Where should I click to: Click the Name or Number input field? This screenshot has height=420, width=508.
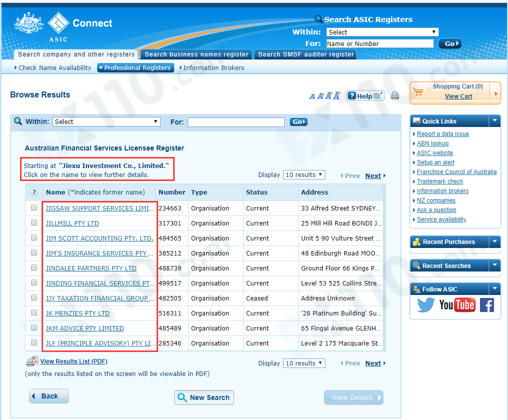pos(380,43)
